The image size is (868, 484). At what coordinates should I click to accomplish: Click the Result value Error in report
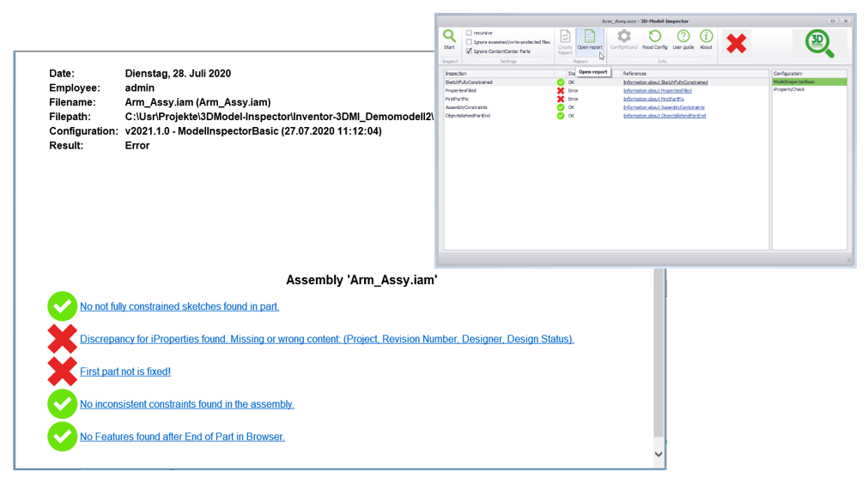tap(137, 146)
